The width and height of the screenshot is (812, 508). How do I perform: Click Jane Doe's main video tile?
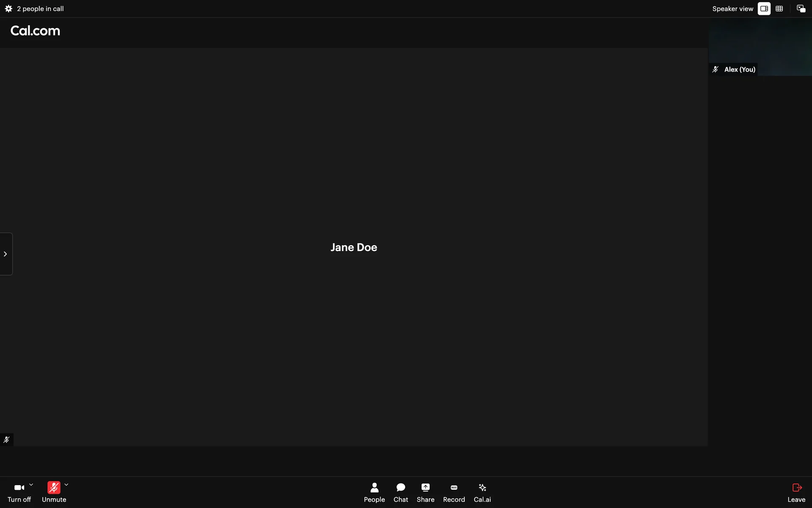pyautogui.click(x=354, y=247)
